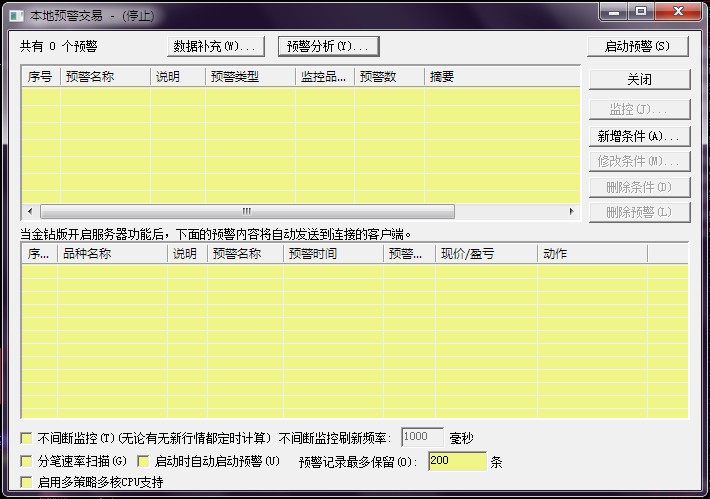710x499 pixels.
Task: Click the 预警类型 column header
Action: point(250,77)
